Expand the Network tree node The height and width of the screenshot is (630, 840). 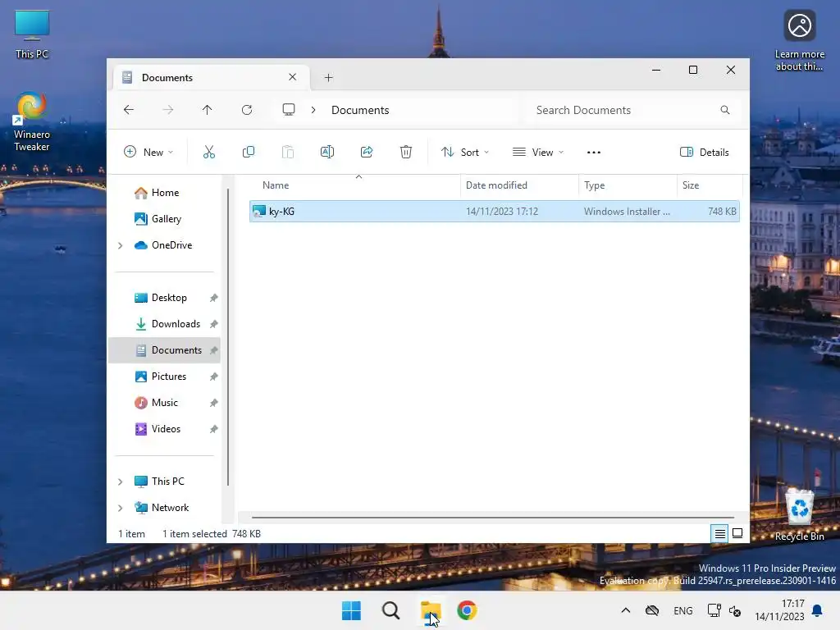pos(121,508)
